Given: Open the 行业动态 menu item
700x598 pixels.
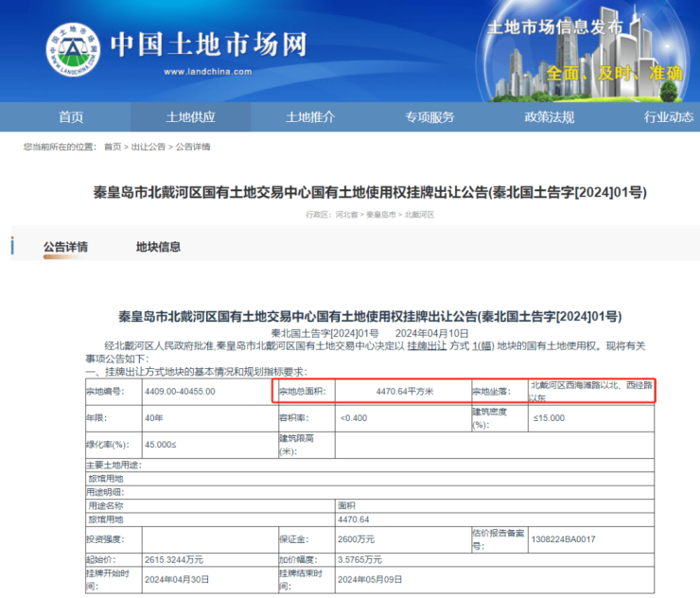Looking at the screenshot, I should tap(668, 117).
